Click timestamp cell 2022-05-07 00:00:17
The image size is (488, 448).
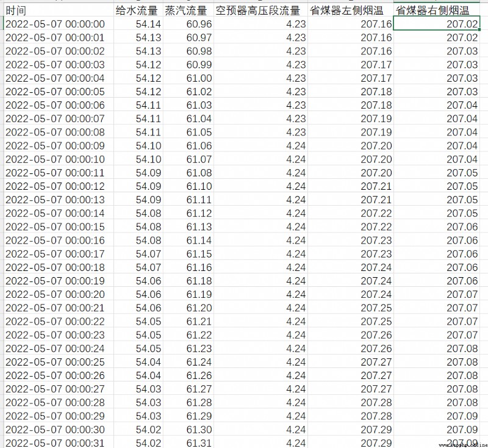[x=59, y=254]
